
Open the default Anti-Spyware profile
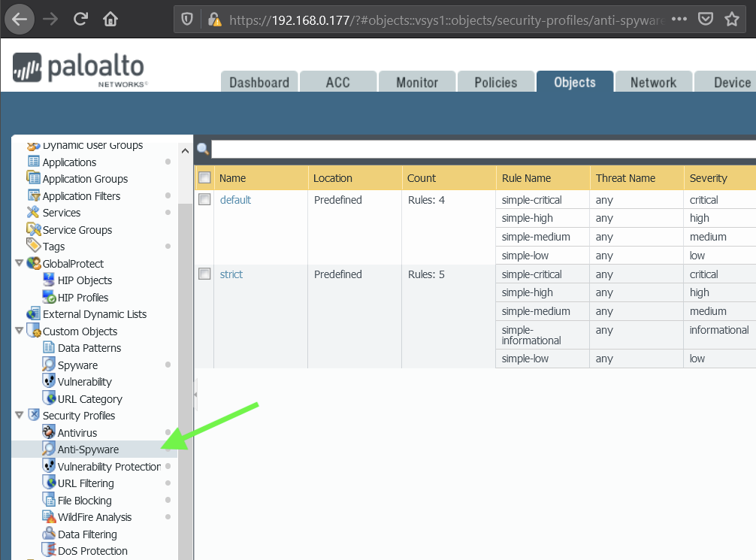[x=234, y=200]
